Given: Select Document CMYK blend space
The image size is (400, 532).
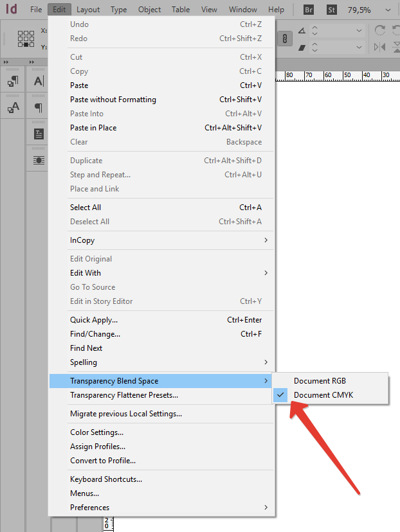Looking at the screenshot, I should point(330,395).
